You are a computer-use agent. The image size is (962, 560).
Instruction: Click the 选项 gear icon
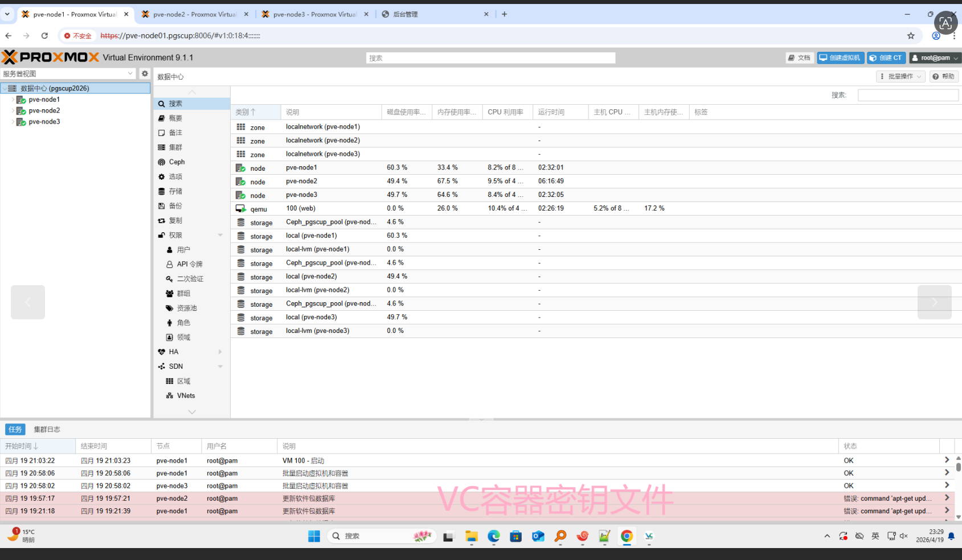pyautogui.click(x=162, y=177)
